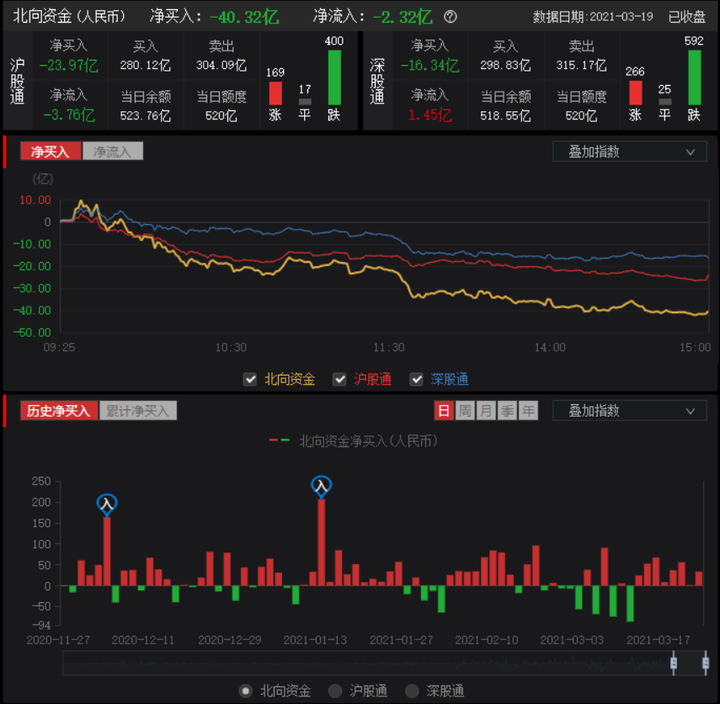Switch to the 净流入 tab

click(x=112, y=151)
